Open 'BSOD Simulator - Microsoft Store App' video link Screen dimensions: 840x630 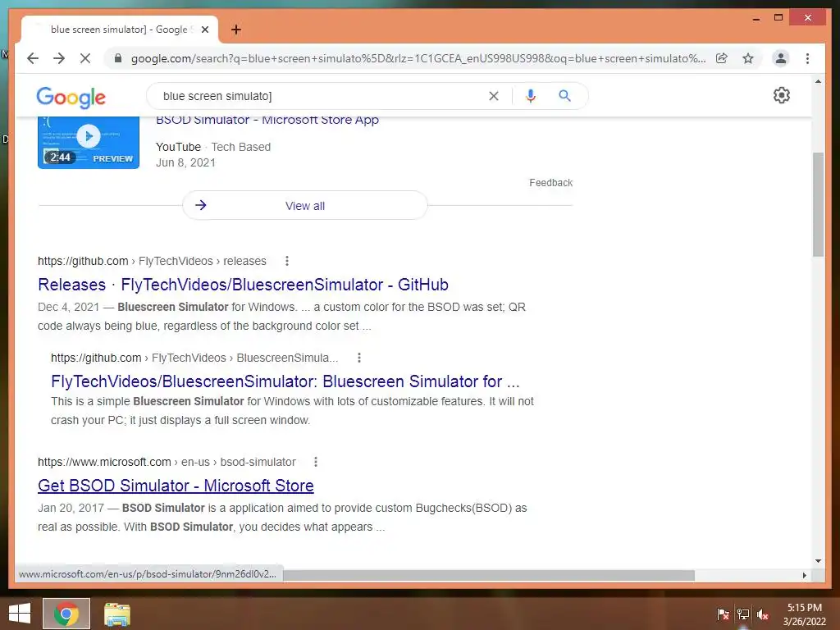coord(267,120)
